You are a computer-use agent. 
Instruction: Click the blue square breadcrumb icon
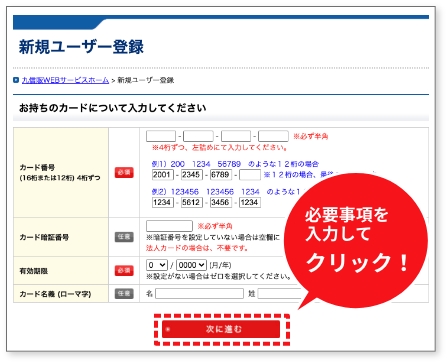point(16,80)
